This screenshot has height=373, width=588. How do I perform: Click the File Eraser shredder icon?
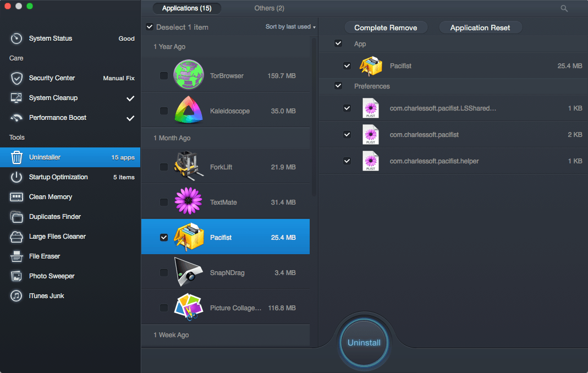17,256
